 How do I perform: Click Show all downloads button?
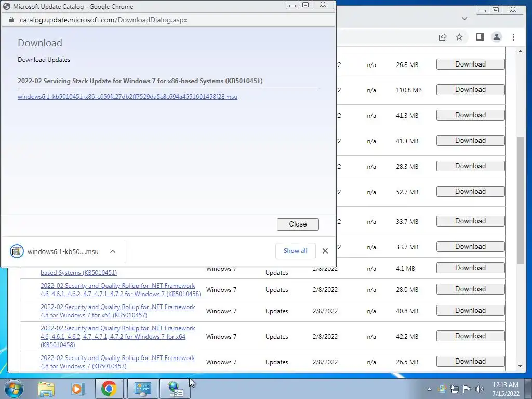[295, 251]
